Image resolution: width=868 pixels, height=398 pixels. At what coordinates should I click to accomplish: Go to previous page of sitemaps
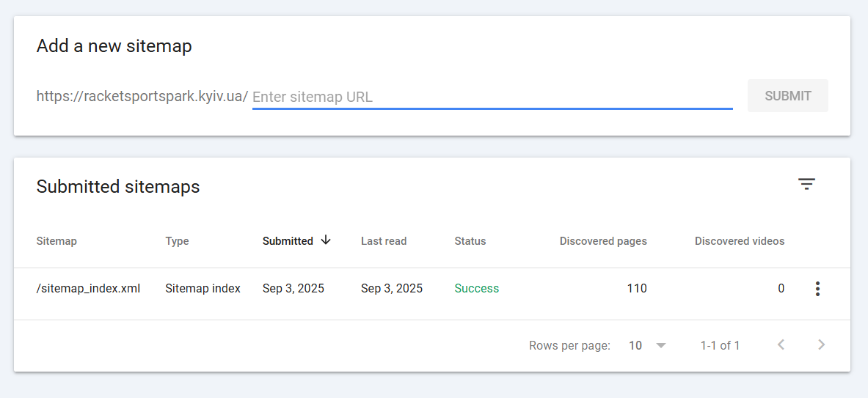tap(781, 345)
